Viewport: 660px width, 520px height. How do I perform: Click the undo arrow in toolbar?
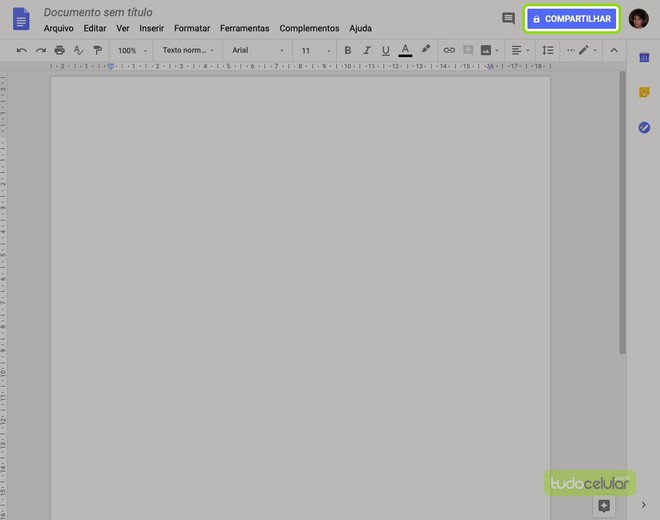click(x=22, y=50)
